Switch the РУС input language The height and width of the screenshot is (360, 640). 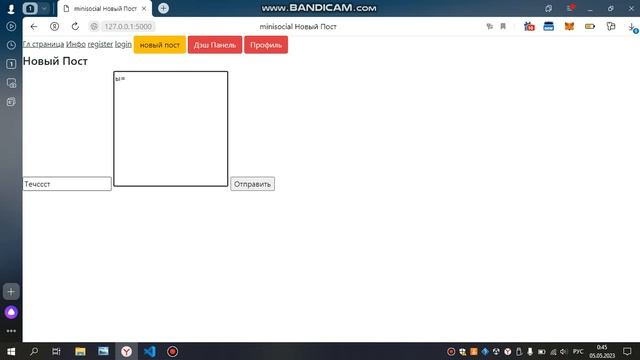[578, 351]
